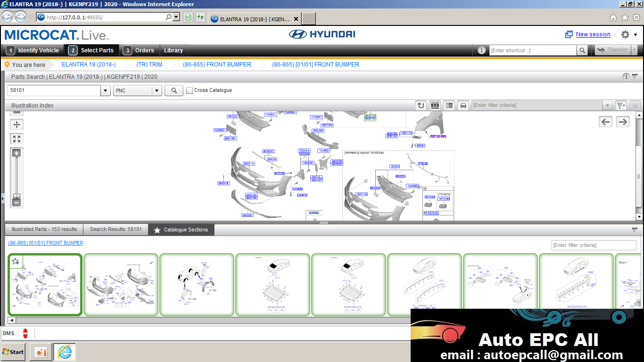Enable the Cross Catalogue checkbox
Image resolution: width=644 pixels, height=362 pixels.
click(190, 90)
